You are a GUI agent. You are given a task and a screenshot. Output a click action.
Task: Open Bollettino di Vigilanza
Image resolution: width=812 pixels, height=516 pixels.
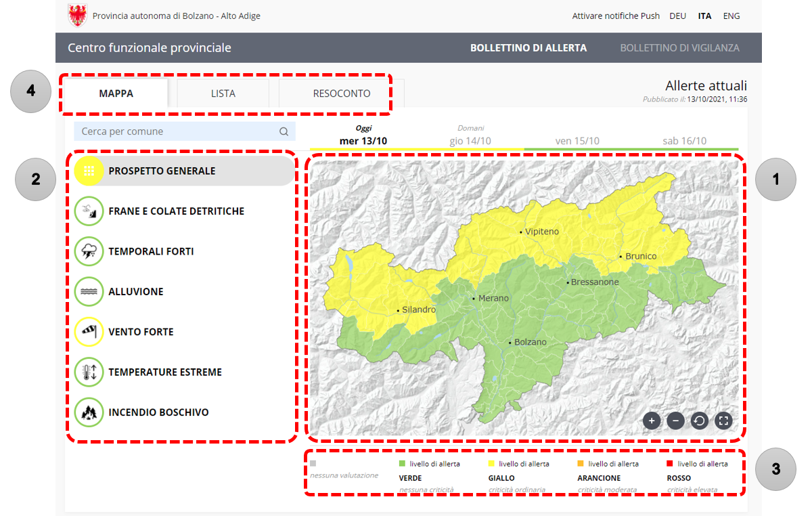pyautogui.click(x=679, y=48)
